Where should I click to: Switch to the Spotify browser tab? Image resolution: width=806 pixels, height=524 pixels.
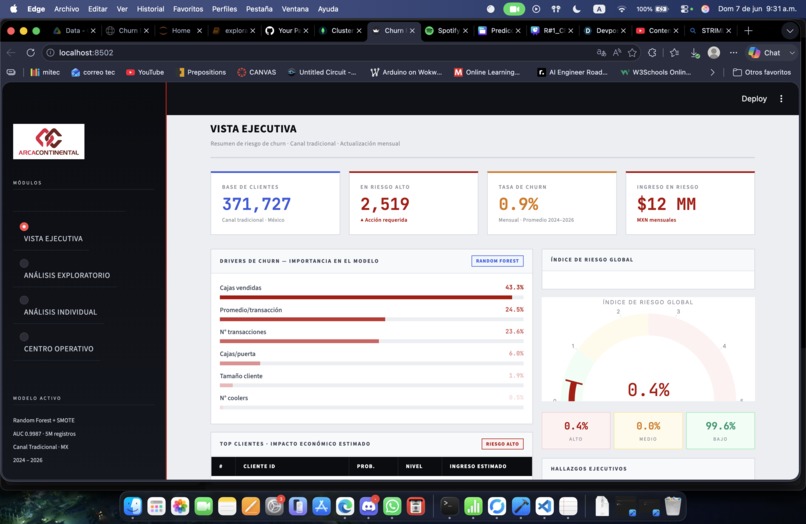pos(447,31)
